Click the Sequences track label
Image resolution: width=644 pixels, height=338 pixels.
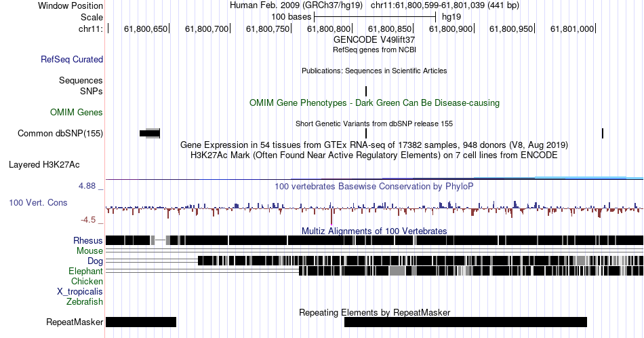click(81, 80)
